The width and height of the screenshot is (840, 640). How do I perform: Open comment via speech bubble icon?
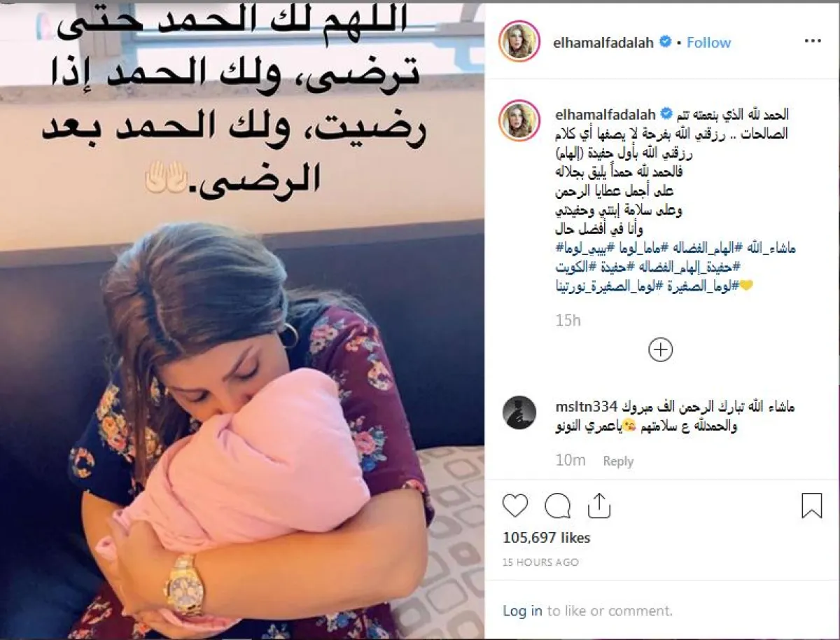pyautogui.click(x=557, y=505)
